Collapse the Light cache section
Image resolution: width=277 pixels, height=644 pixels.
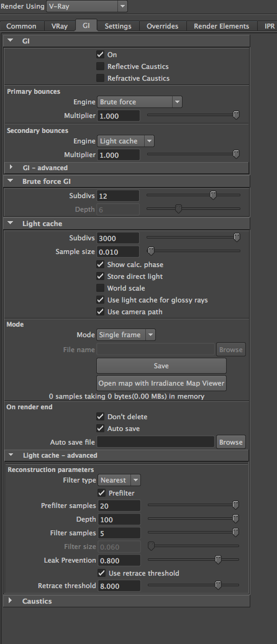(11, 224)
